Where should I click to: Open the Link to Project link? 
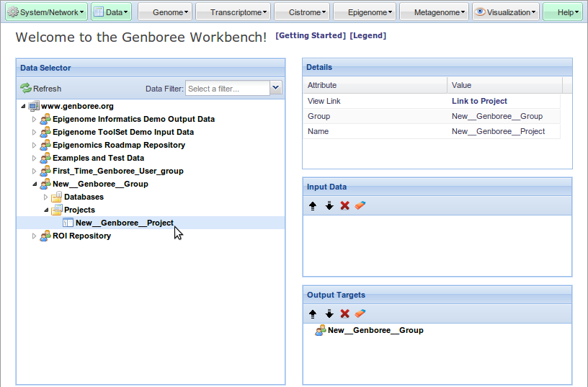pos(479,101)
